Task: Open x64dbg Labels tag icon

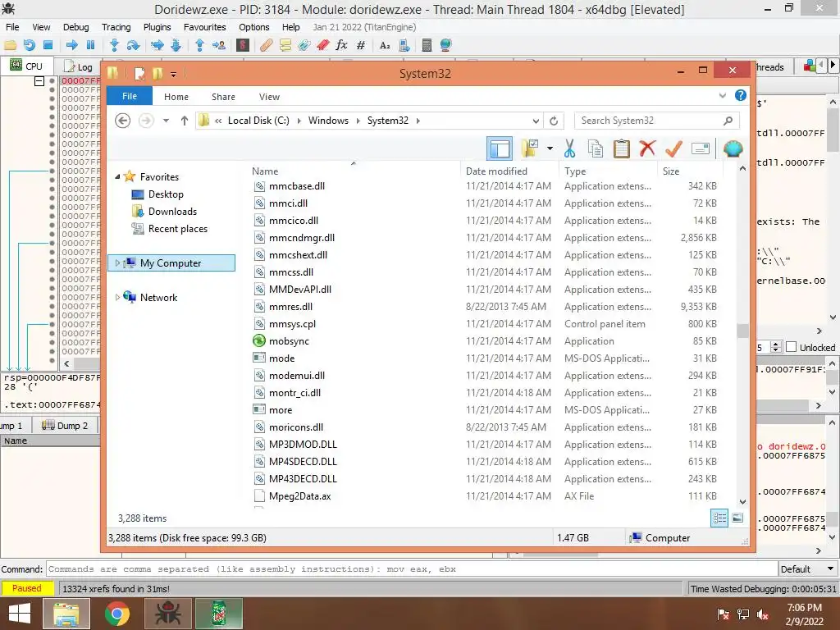Action: point(304,46)
